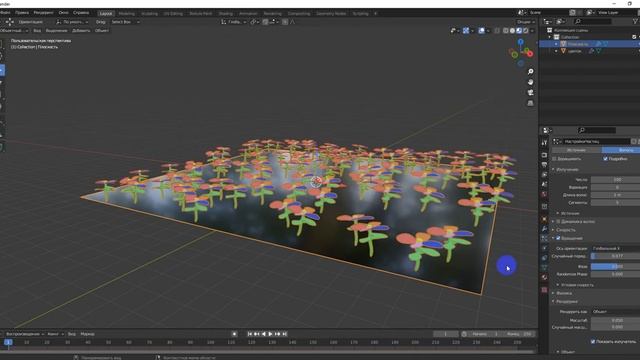The width and height of the screenshot is (640, 360).
Task: Select rendered viewport shading
Action: click(526, 31)
